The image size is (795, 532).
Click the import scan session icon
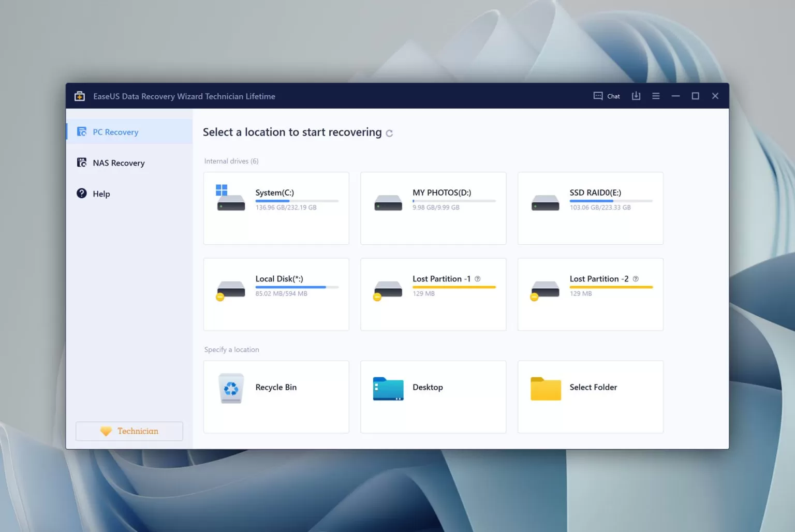[636, 96]
